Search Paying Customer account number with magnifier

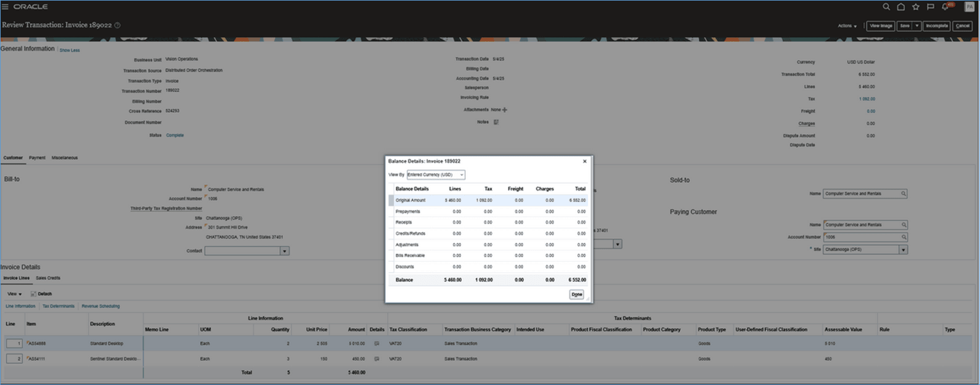pos(904,237)
